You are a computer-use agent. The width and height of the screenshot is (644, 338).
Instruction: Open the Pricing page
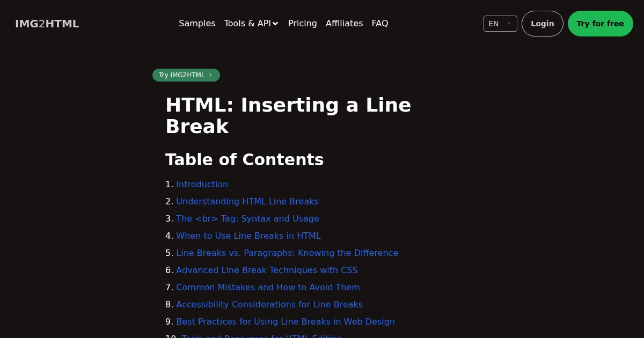(x=302, y=24)
